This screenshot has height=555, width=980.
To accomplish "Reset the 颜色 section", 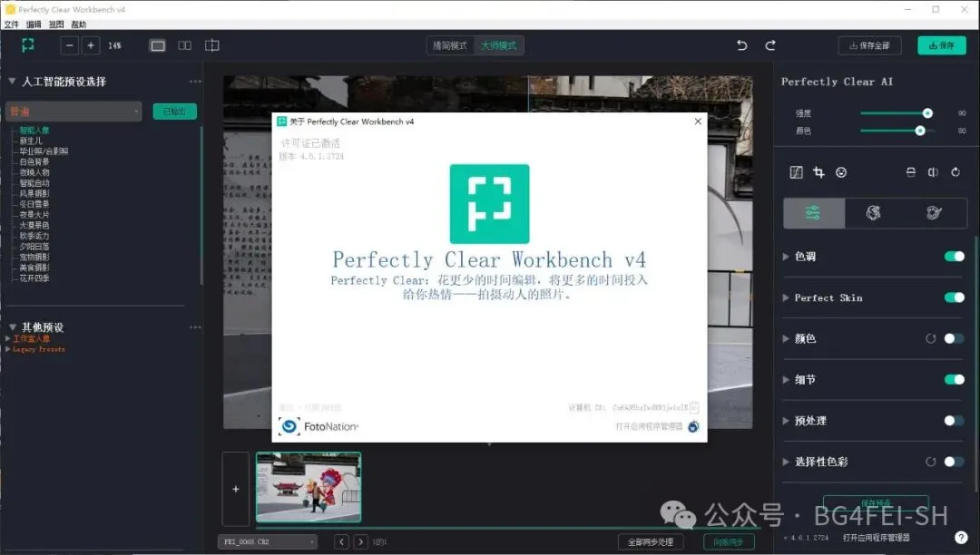I will [x=931, y=338].
